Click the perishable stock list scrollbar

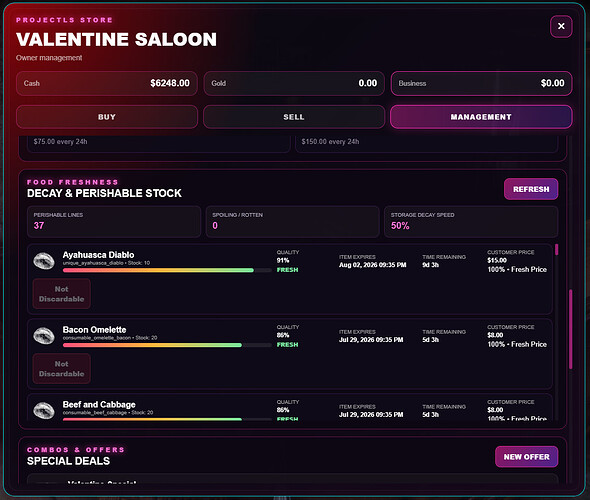coord(557,250)
